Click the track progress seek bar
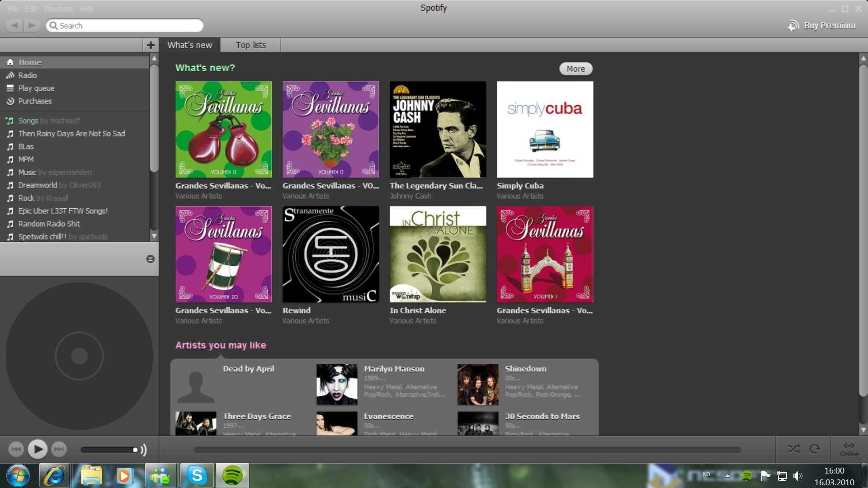The width and height of the screenshot is (868, 488). pos(467,450)
